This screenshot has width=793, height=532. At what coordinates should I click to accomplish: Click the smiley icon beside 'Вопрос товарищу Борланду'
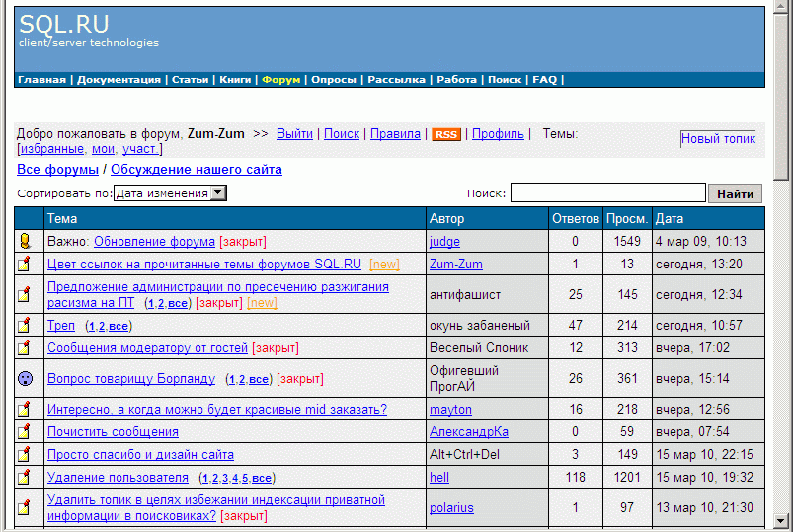25,378
